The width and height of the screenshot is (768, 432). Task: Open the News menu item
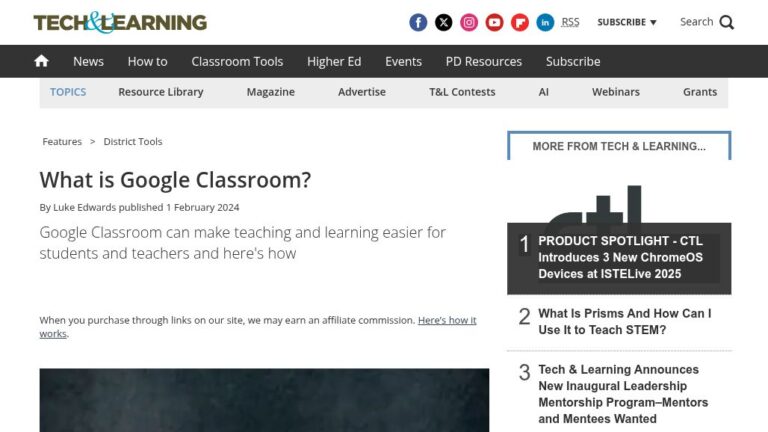[88, 61]
